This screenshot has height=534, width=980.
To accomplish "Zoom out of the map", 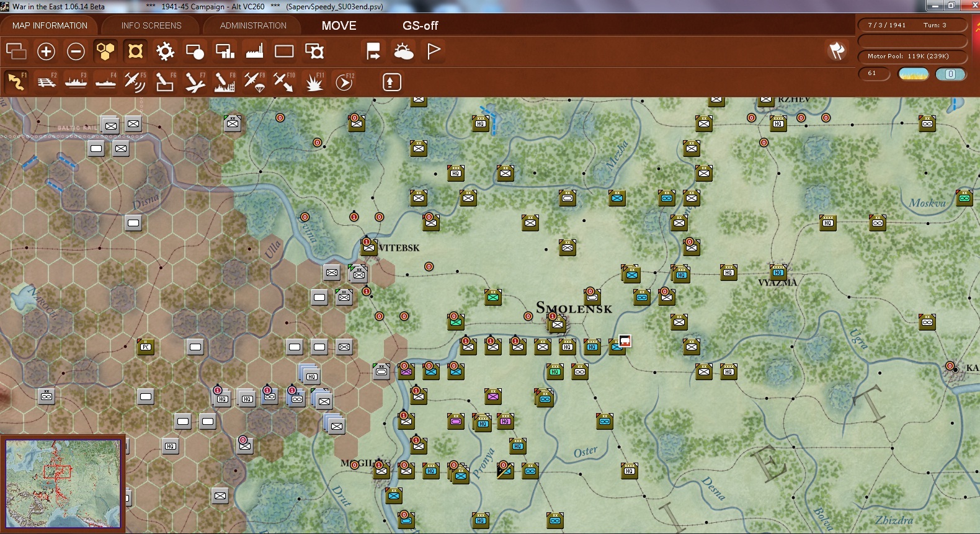I will pyautogui.click(x=76, y=51).
